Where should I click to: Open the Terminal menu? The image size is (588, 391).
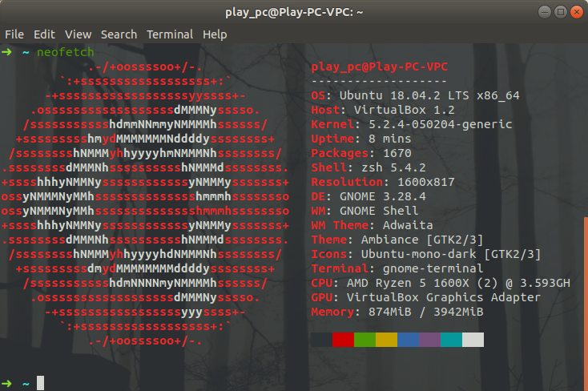pyautogui.click(x=169, y=34)
